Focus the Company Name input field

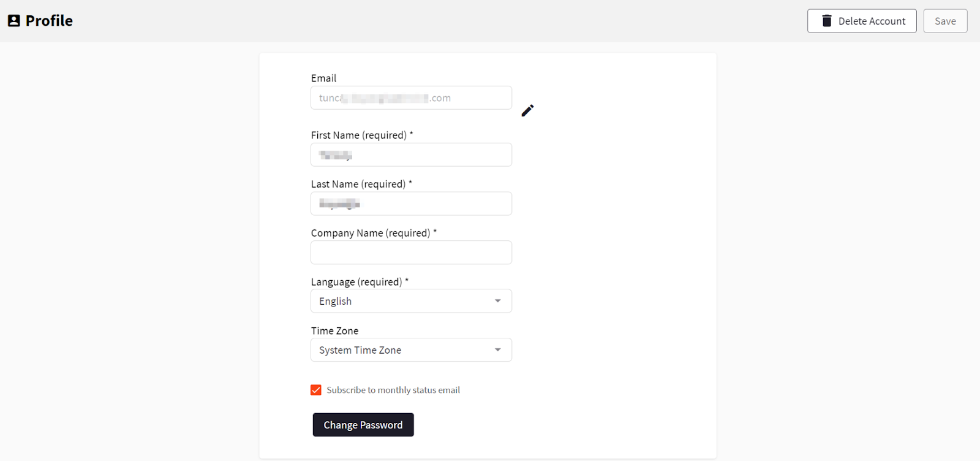[411, 253]
